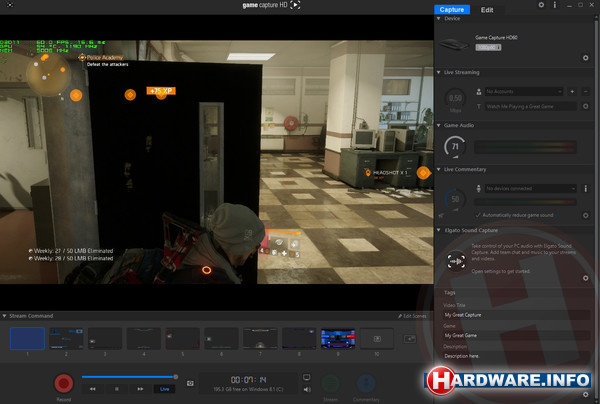Select Stream Command scene 1

27,339
